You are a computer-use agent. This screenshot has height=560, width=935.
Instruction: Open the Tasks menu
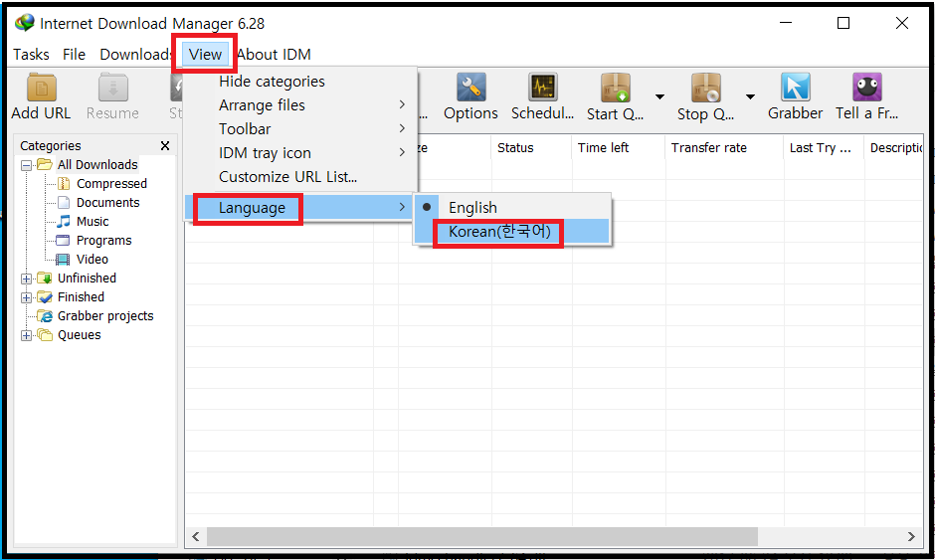coord(31,55)
